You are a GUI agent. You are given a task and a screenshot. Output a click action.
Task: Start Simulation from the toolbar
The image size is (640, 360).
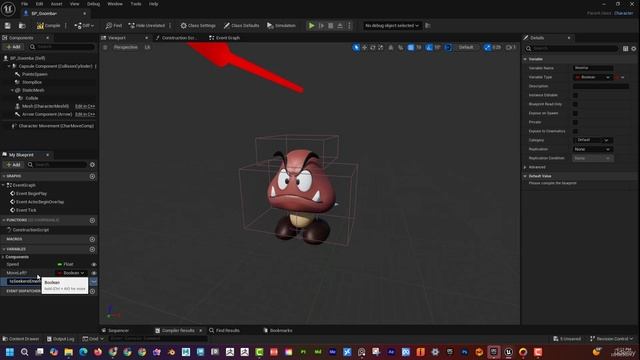pos(281,26)
